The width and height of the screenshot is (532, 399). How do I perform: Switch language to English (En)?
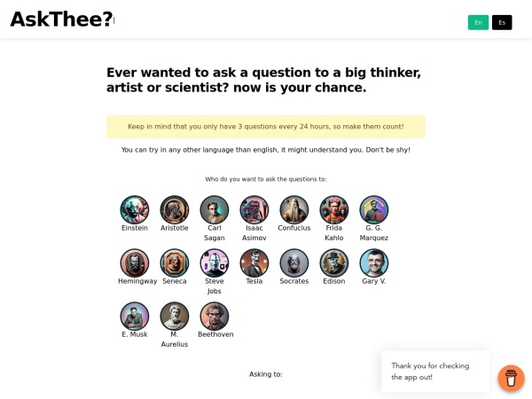click(x=478, y=22)
